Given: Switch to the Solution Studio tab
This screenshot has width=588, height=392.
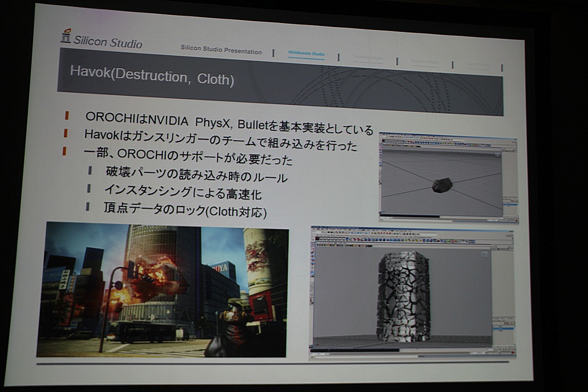Looking at the screenshot, I should point(424,62).
